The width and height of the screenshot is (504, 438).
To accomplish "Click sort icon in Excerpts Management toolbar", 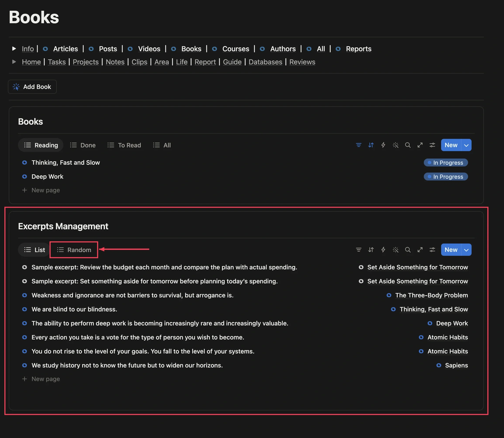I will [x=371, y=250].
